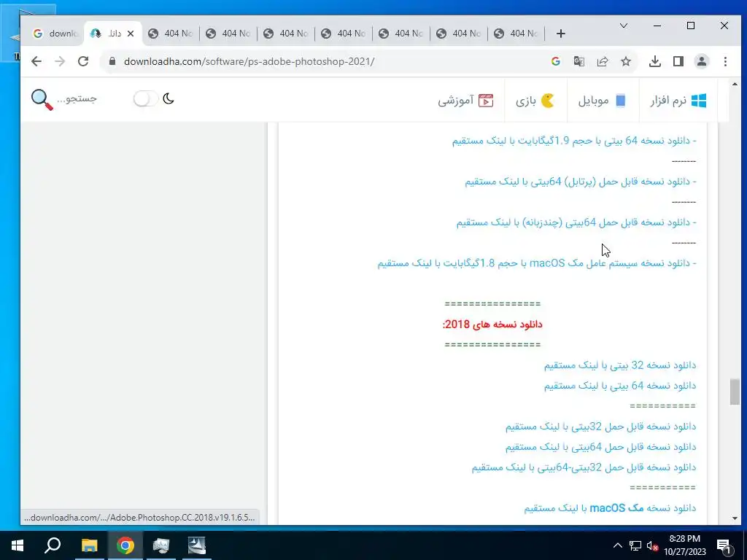The height and width of the screenshot is (560, 747).
Task: Click the network tray icon
Action: (635, 545)
